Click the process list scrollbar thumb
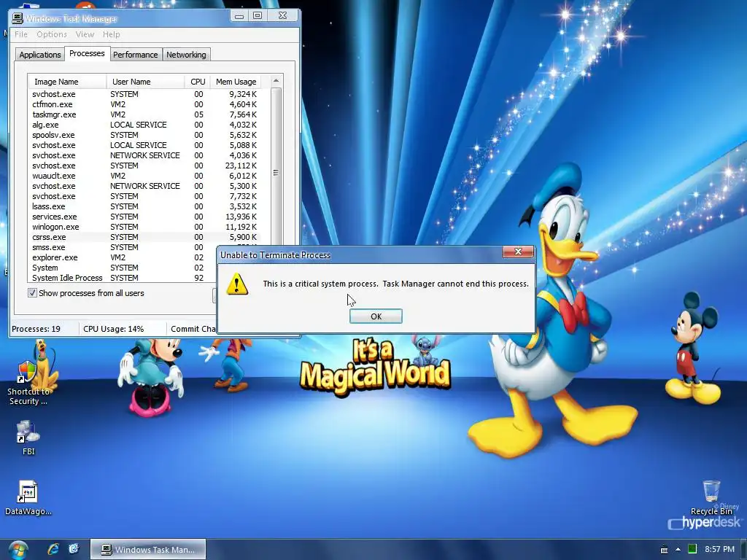747x560 pixels. [x=276, y=173]
